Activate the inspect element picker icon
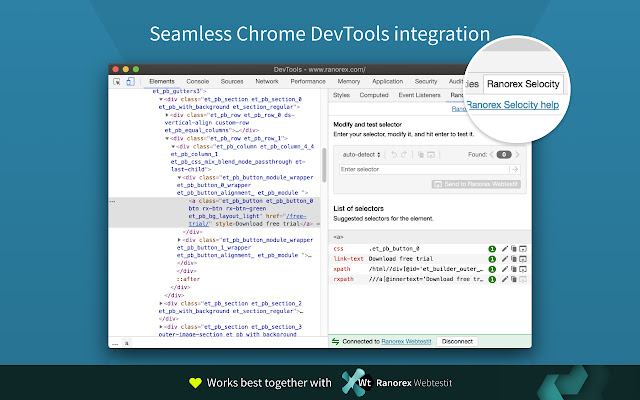 pos(117,82)
